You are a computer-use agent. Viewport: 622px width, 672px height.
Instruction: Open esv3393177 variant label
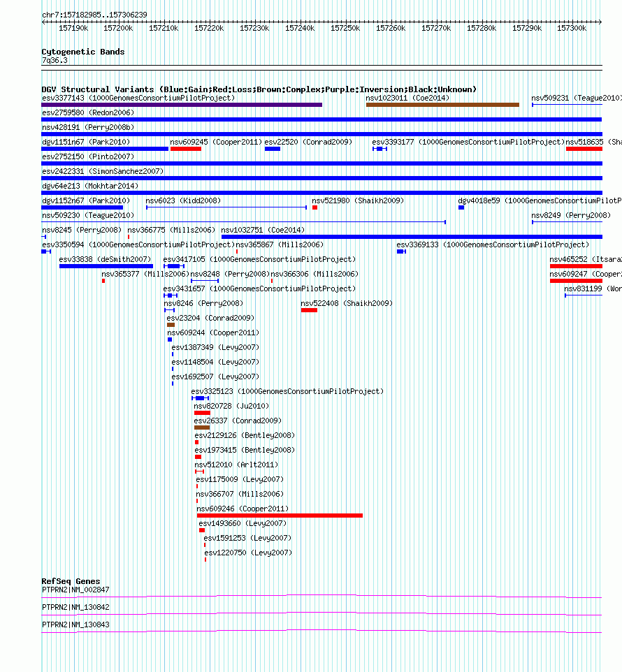(x=468, y=142)
